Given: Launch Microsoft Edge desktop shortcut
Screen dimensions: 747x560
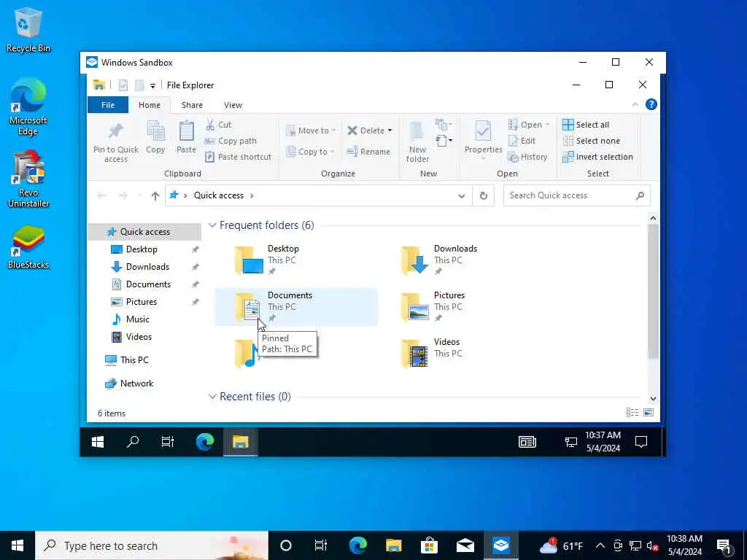Looking at the screenshot, I should pyautogui.click(x=28, y=106).
